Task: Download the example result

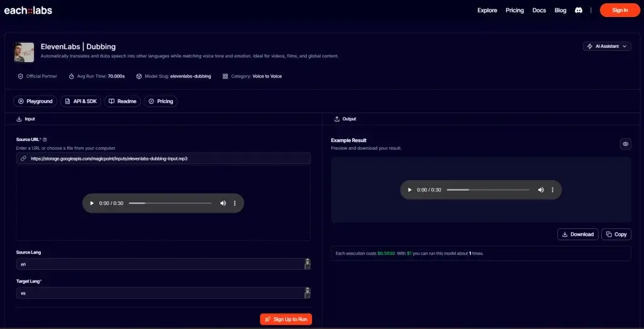Action: 578,234
